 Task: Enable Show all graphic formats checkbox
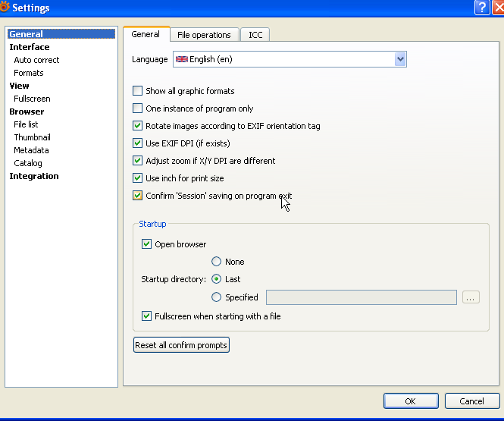pos(138,91)
